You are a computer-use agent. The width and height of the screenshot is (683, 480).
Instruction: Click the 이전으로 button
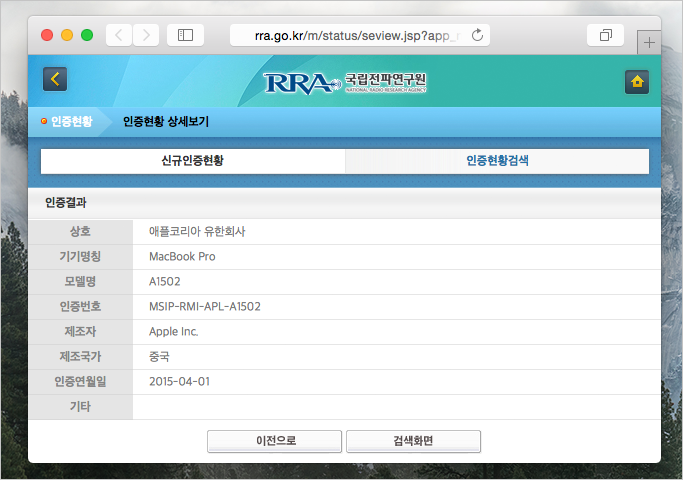[274, 441]
